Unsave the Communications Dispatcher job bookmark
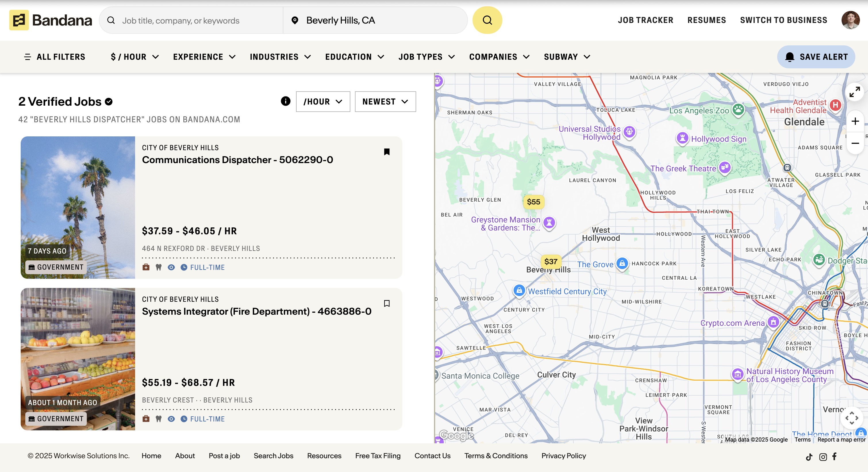 point(387,152)
